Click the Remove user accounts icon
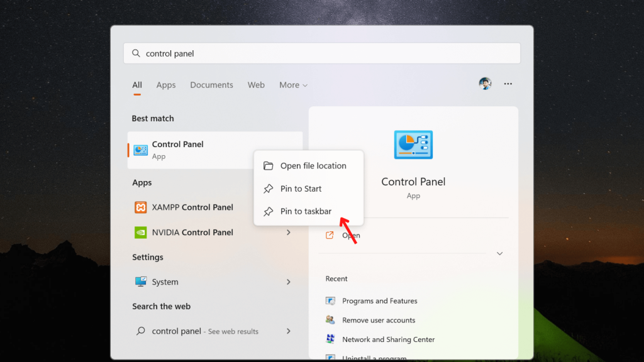This screenshot has height=362, width=644. point(330,320)
